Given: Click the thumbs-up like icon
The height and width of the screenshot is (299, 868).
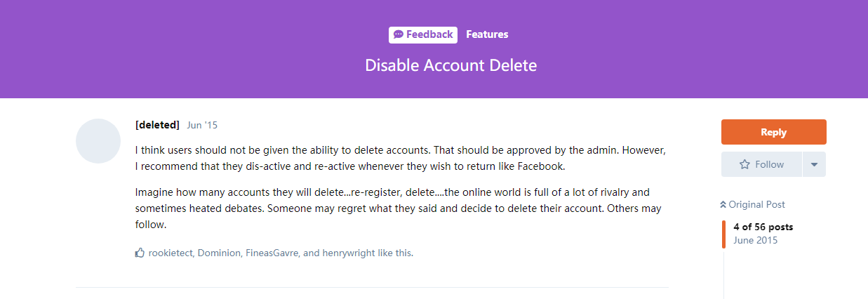Looking at the screenshot, I should [140, 253].
